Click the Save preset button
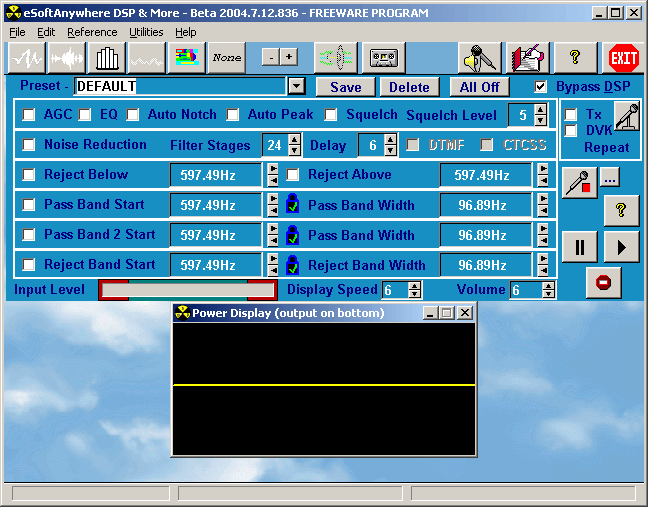The image size is (648, 507). tap(345, 87)
